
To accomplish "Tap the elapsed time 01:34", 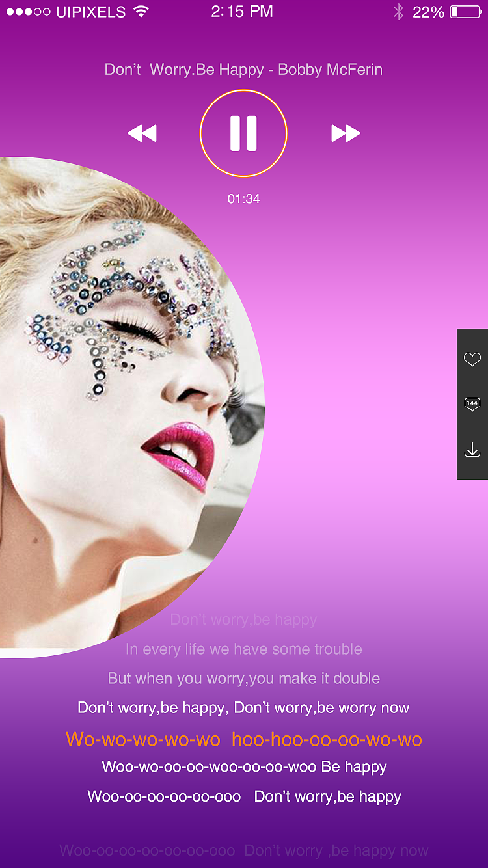I will click(x=244, y=199).
